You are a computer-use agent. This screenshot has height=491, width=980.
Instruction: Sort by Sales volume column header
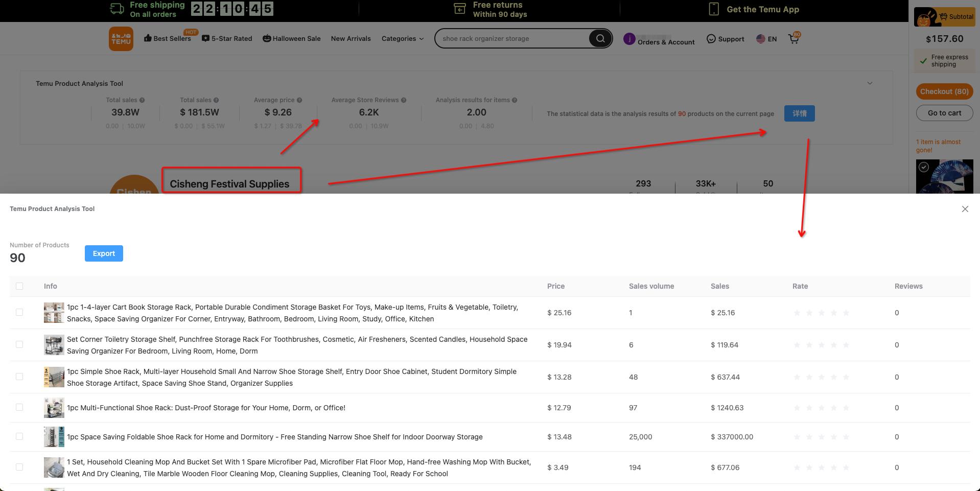[651, 286]
